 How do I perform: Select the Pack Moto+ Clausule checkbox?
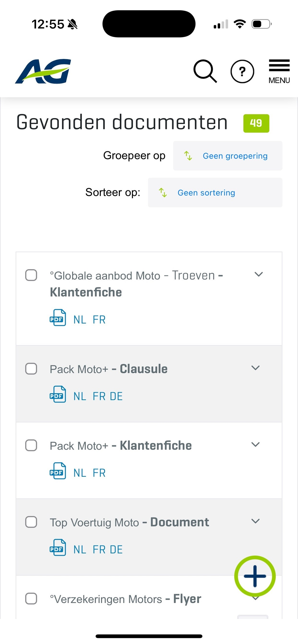[x=31, y=369]
